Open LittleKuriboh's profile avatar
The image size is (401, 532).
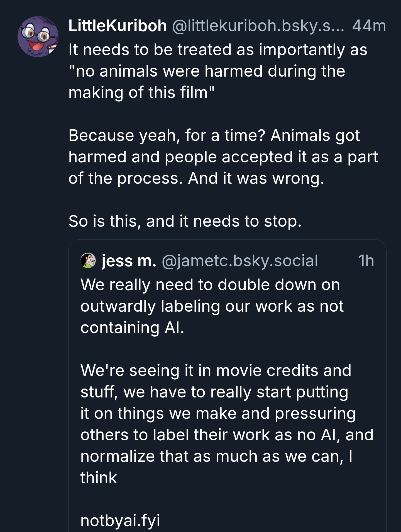pos(38,36)
